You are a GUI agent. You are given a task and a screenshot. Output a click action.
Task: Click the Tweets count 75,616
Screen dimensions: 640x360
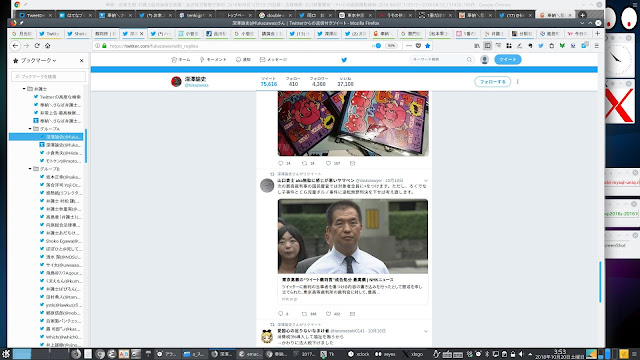269,82
